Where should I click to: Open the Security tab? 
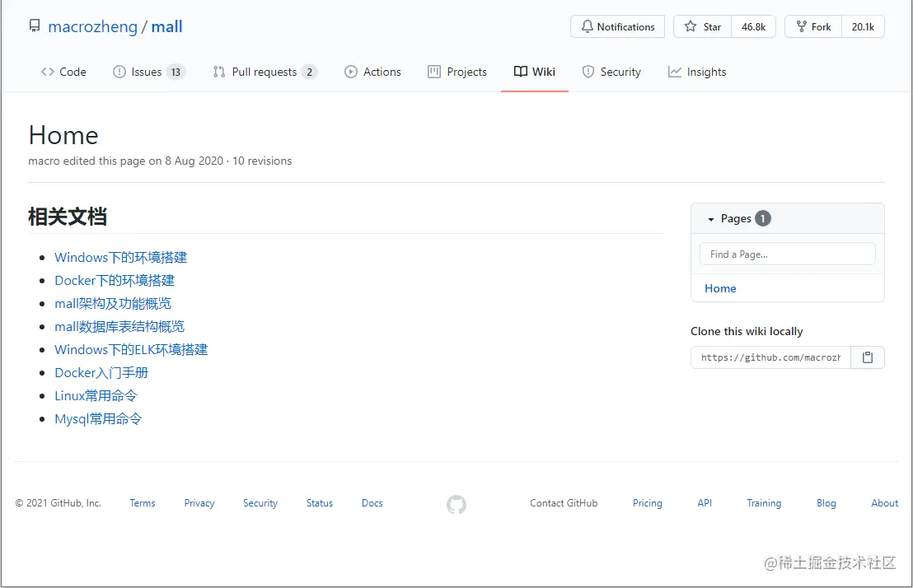(x=611, y=72)
